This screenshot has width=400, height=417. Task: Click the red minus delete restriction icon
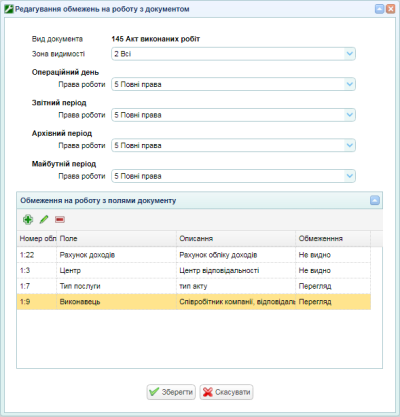(x=60, y=219)
